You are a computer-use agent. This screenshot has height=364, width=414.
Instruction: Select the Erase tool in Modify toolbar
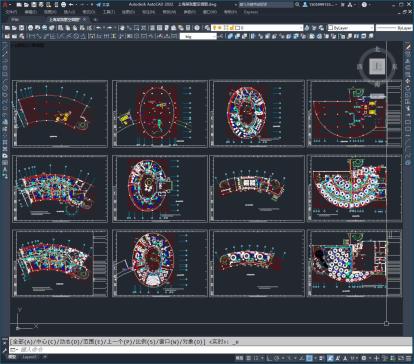point(408,47)
